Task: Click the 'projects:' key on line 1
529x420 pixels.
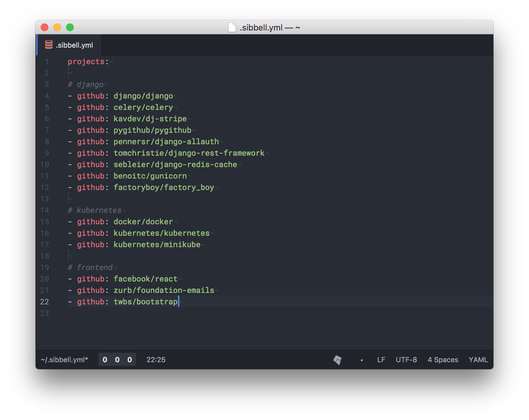Action: [x=88, y=62]
